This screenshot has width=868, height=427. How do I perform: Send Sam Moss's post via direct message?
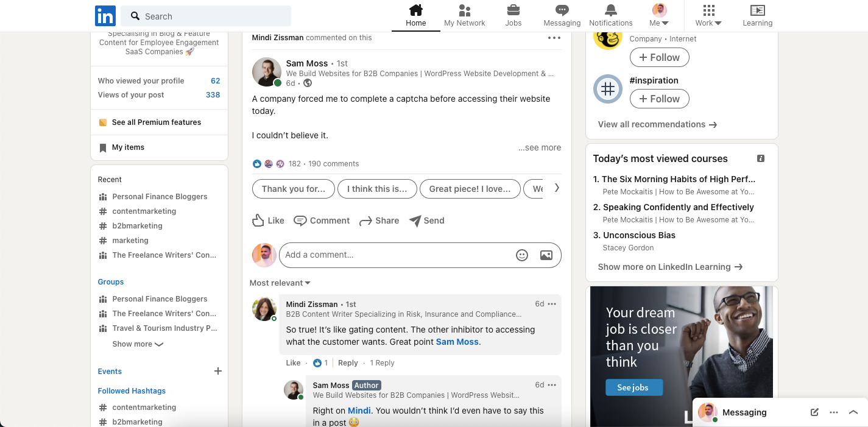click(426, 221)
